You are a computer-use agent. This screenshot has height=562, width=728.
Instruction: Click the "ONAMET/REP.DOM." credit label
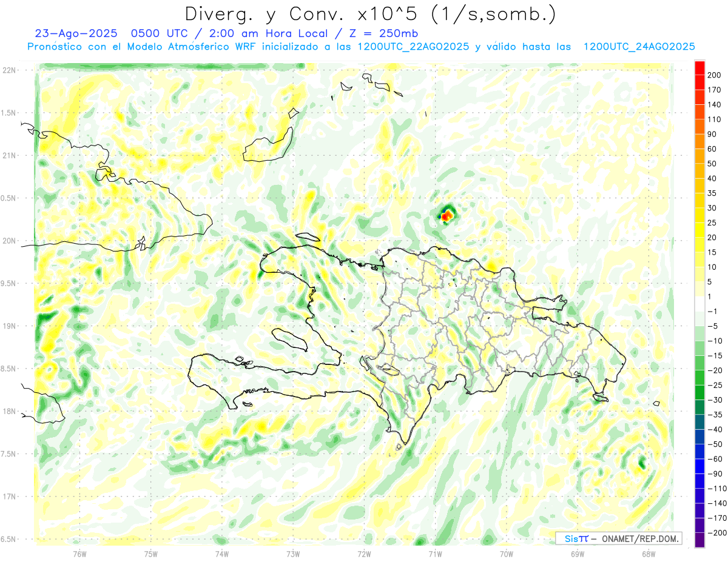click(x=641, y=538)
